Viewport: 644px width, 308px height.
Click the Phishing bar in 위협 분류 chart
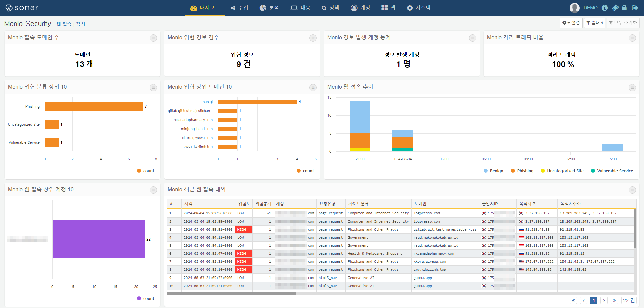point(94,106)
